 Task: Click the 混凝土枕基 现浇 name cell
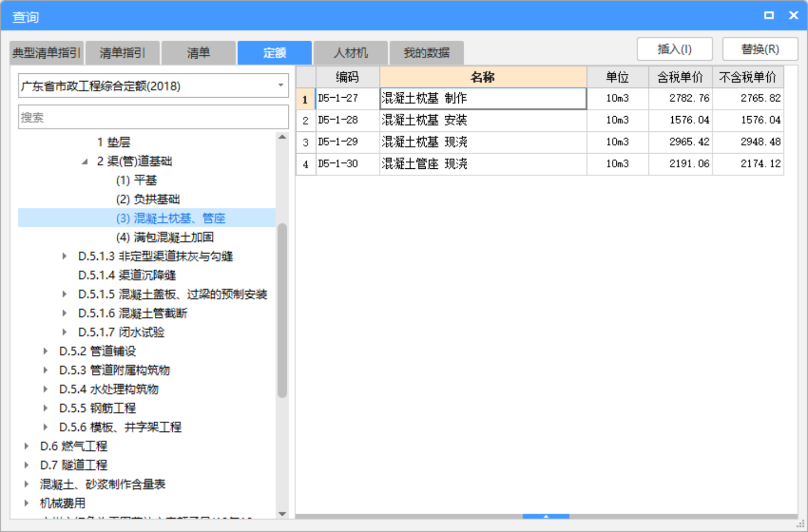point(483,142)
